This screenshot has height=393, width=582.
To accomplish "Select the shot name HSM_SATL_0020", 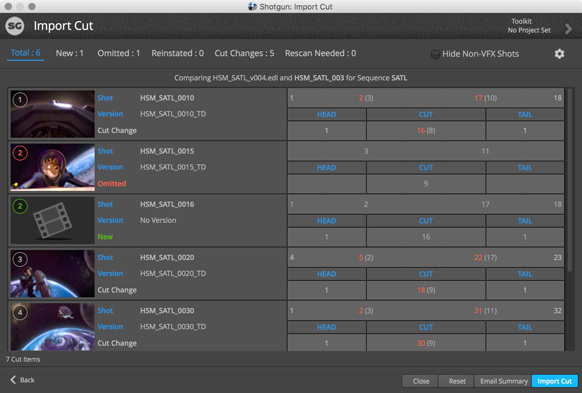I will (x=167, y=257).
